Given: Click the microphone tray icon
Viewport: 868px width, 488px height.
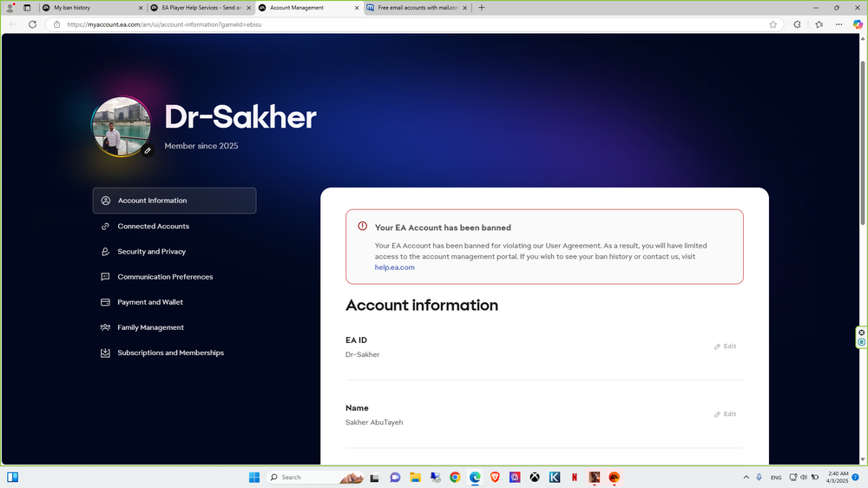Looking at the screenshot, I should tap(759, 477).
